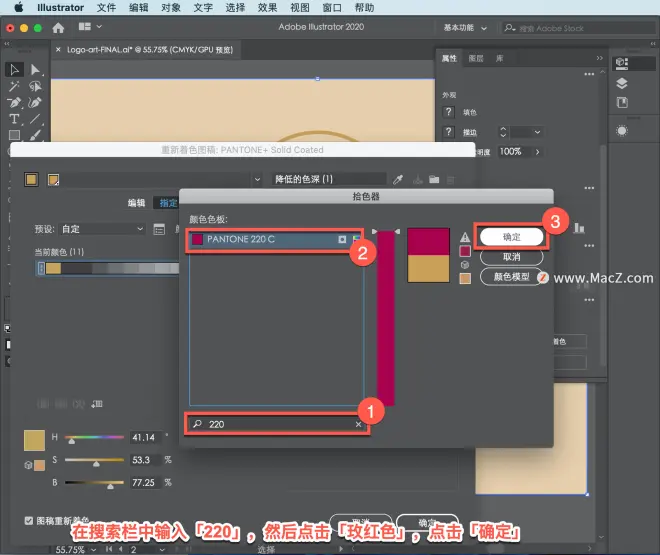Go to Illustrator home screen icon
Image resolution: width=660 pixels, height=555 pixels.
tap(58, 28)
